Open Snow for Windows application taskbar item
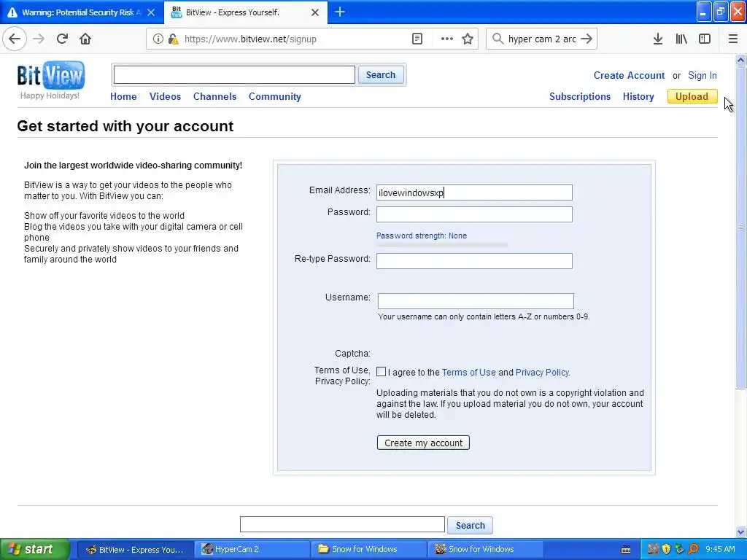The image size is (747, 560). (485, 550)
